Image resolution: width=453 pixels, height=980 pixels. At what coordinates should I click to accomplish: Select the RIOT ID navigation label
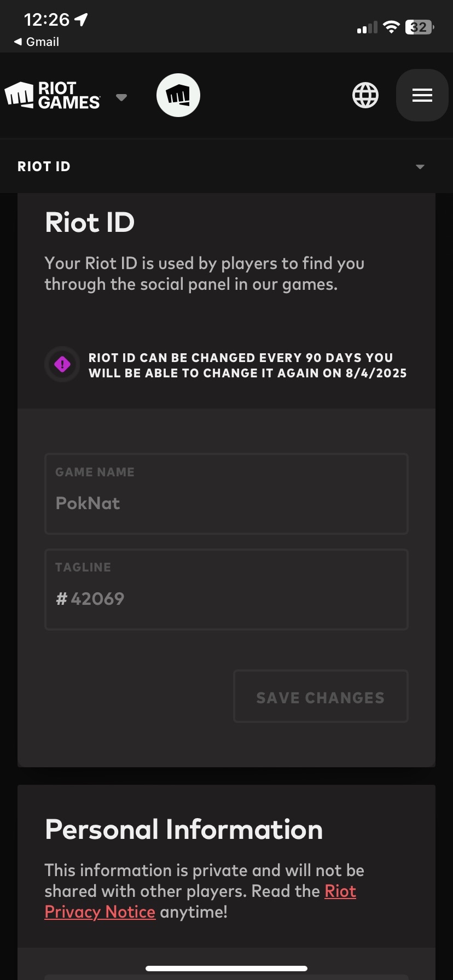44,167
